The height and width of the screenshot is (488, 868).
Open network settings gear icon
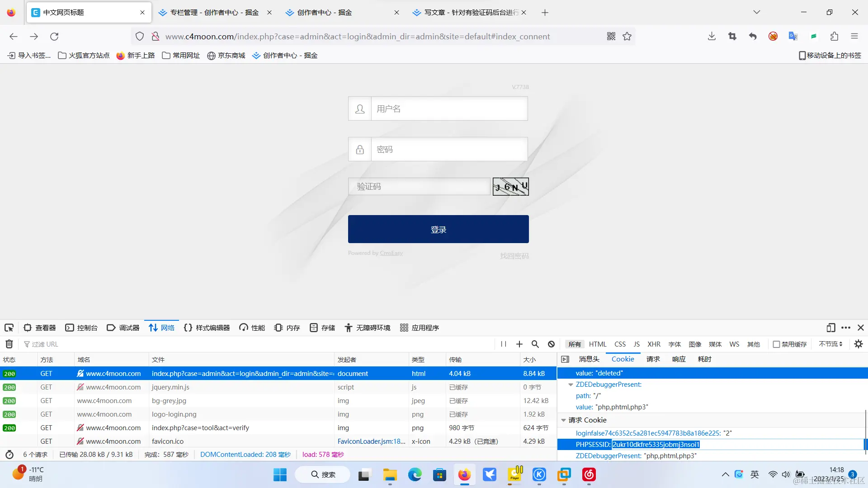pyautogui.click(x=859, y=344)
